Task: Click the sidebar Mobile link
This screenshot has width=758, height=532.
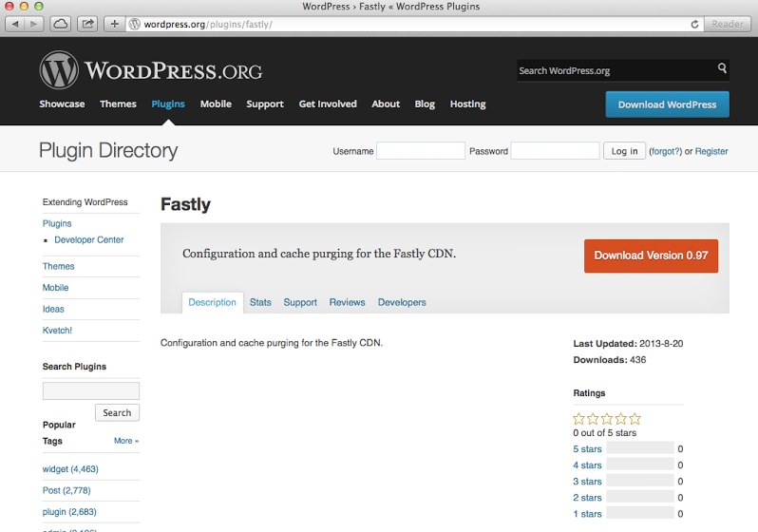Action: [x=56, y=288]
